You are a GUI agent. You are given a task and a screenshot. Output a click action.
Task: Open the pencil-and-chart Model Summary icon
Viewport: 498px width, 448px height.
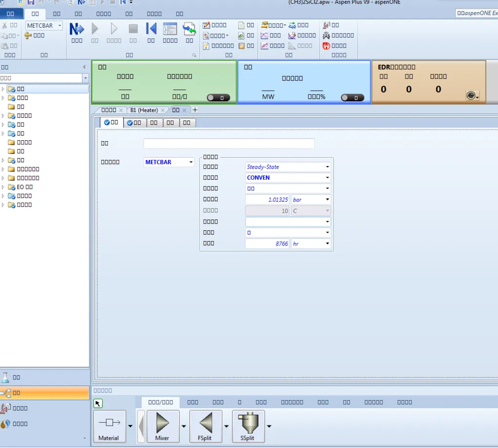[206, 25]
